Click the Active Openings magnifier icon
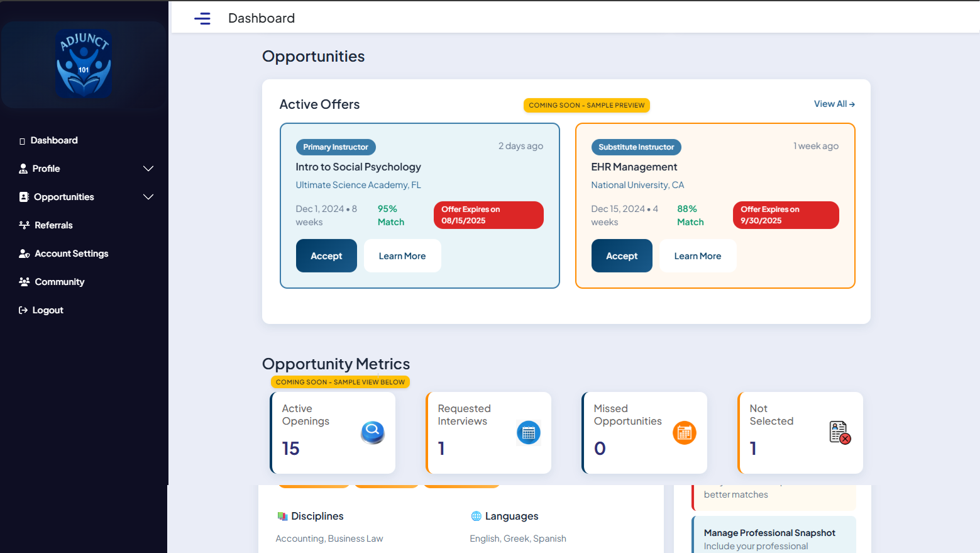Screen dimensions: 980x553 373,432
